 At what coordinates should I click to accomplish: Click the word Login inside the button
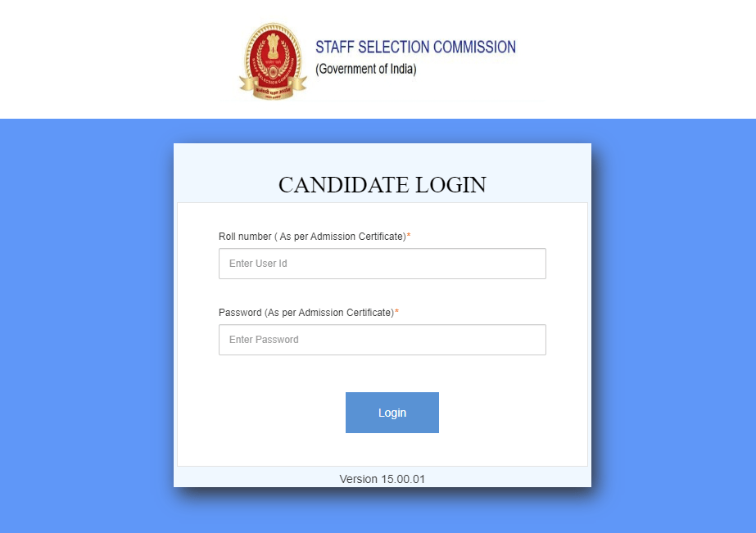pyautogui.click(x=392, y=413)
